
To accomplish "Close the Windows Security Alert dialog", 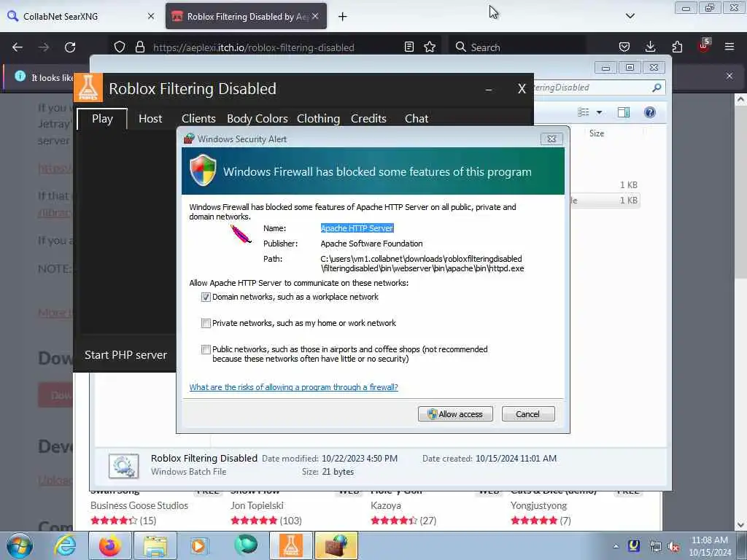I will coord(551,139).
